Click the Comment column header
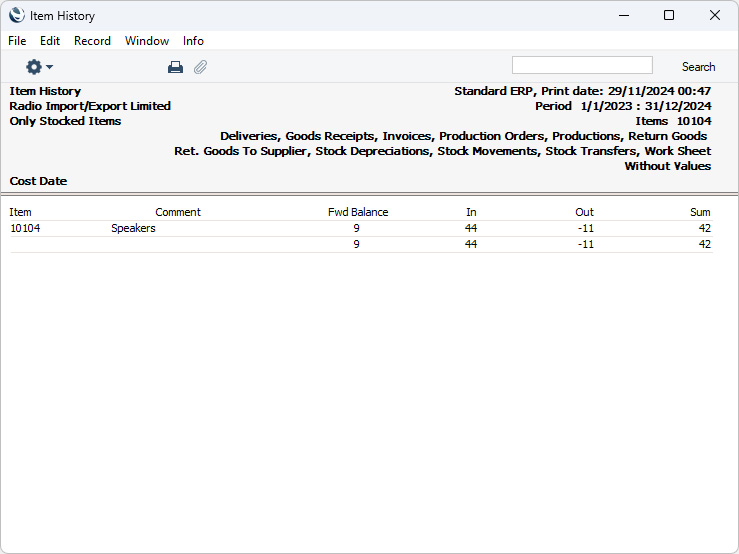 coord(178,212)
